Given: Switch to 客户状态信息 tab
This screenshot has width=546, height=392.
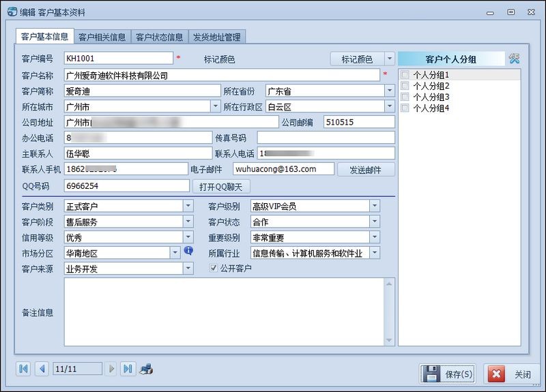Looking at the screenshot, I should 160,37.
